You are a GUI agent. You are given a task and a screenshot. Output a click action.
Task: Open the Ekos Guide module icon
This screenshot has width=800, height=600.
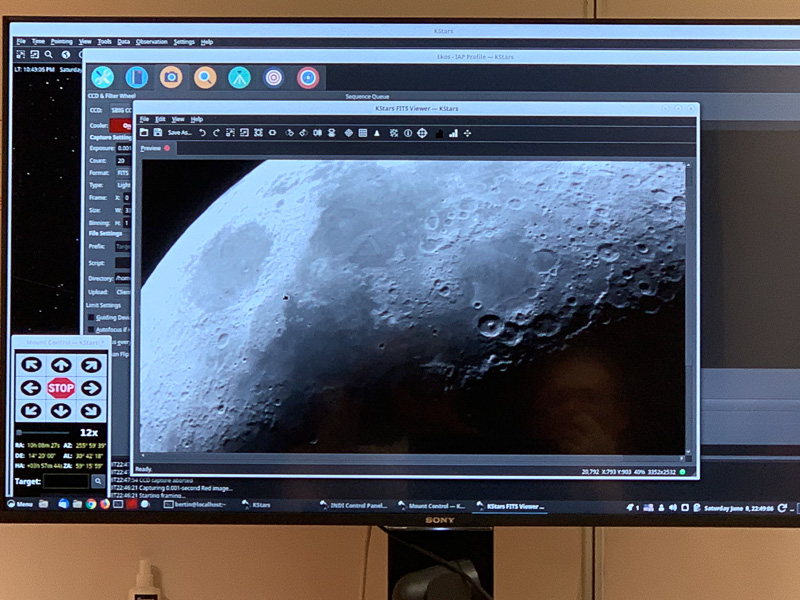tap(308, 78)
